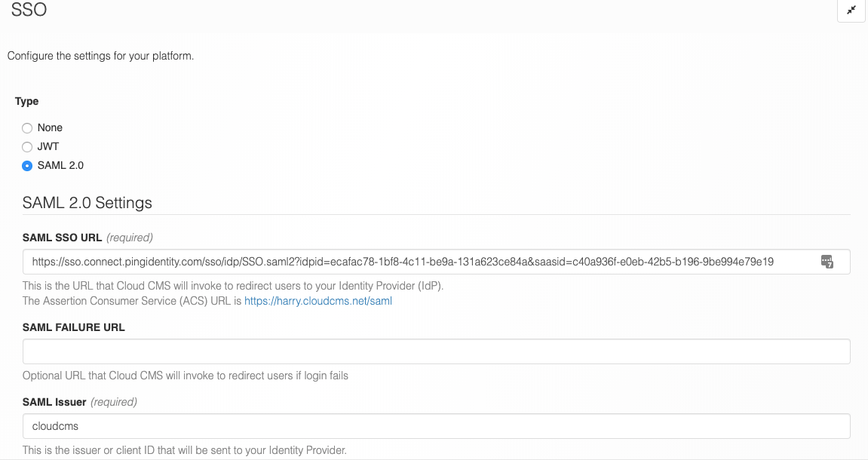Choose the JWT radio button
The height and width of the screenshot is (460, 868).
click(27, 147)
